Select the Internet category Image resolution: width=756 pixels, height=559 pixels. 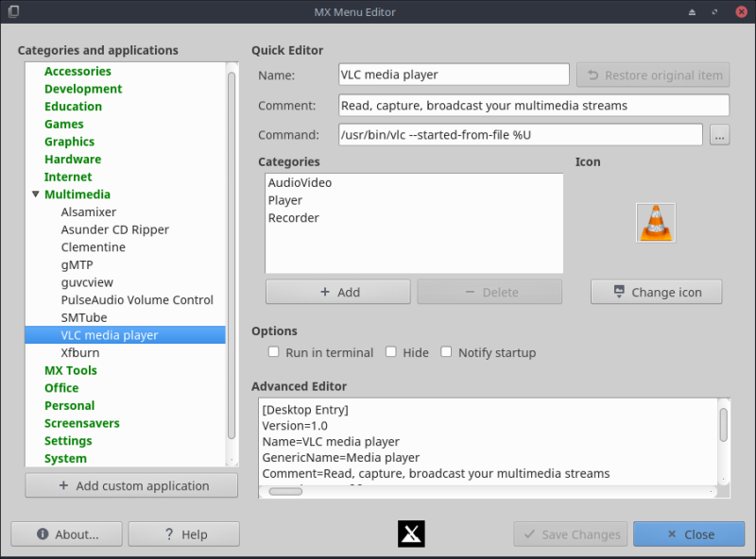pyautogui.click(x=67, y=177)
